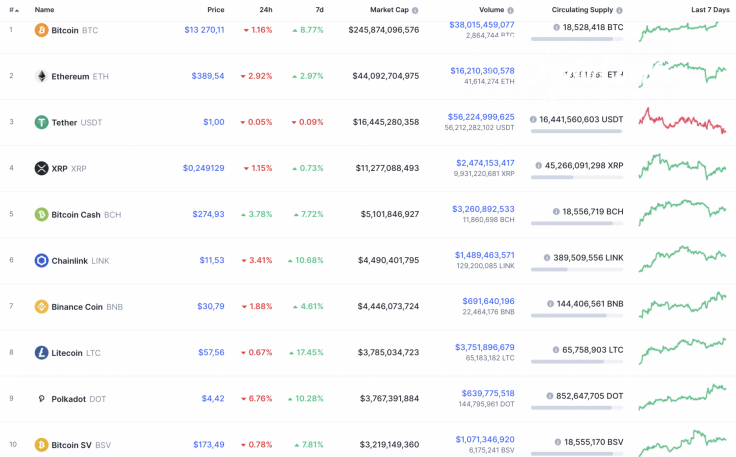736x457 pixels.
Task: Click the Circulating Supply info icon
Action: [619, 10]
